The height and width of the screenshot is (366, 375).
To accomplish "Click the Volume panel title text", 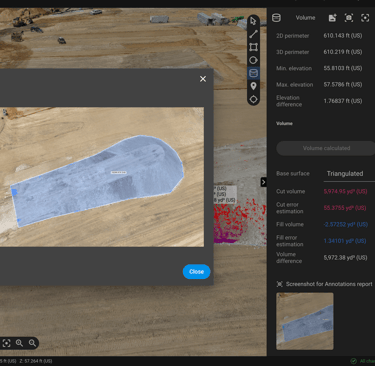I will point(305,18).
